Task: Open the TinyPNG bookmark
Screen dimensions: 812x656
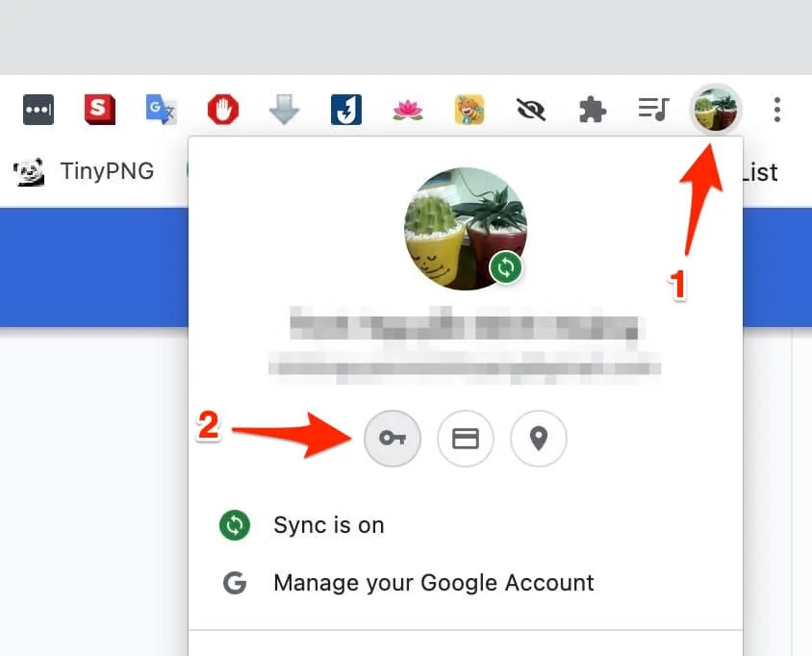Action: coord(85,171)
